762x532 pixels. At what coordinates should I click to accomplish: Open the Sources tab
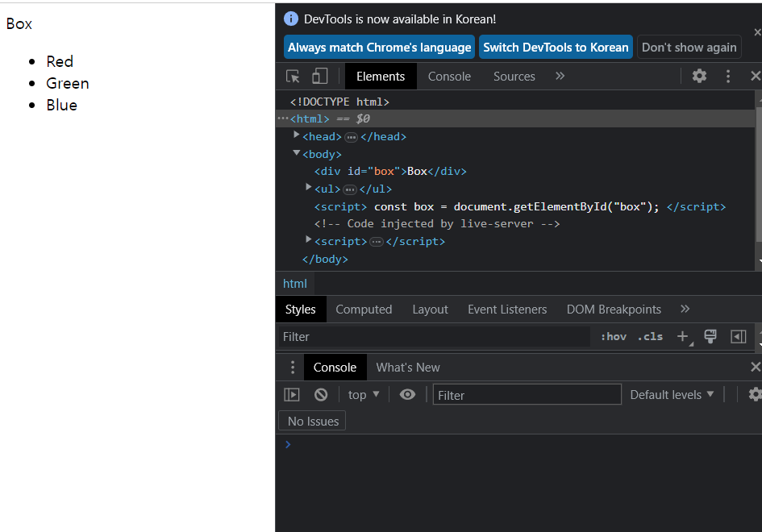tap(514, 77)
